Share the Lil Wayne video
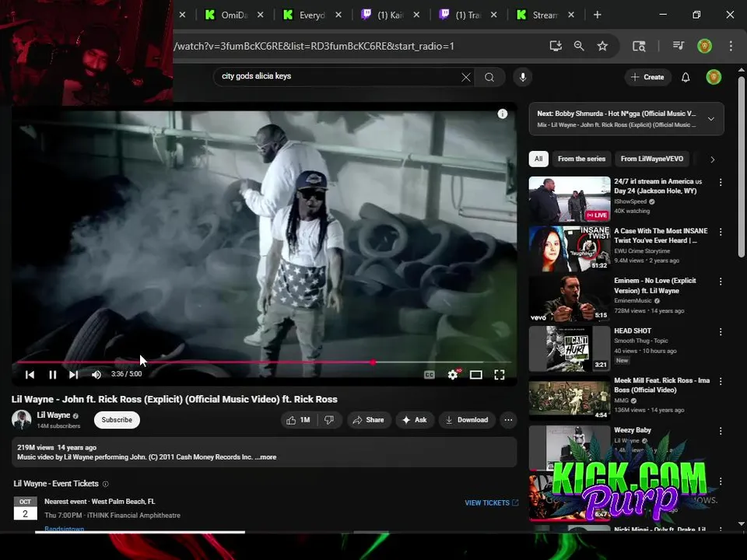Viewport: 747px width, 560px height. point(369,420)
